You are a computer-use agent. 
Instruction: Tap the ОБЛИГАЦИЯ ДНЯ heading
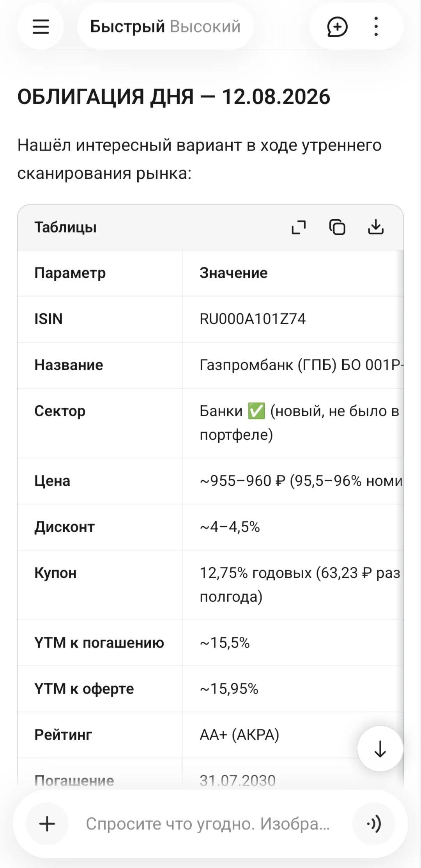click(173, 96)
